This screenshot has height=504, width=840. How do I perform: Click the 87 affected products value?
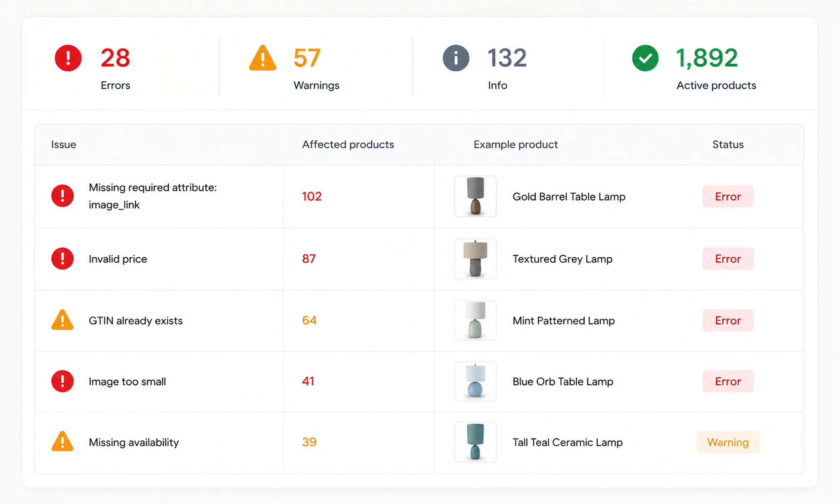tap(309, 259)
